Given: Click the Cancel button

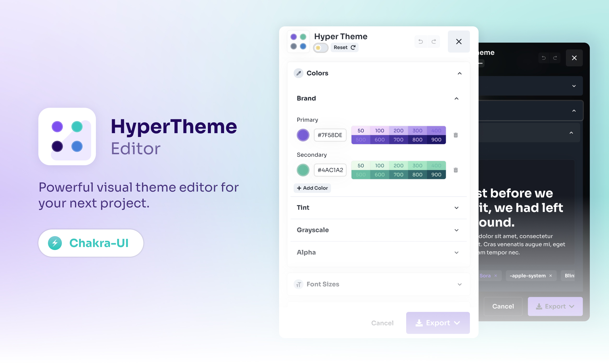Looking at the screenshot, I should (x=382, y=323).
